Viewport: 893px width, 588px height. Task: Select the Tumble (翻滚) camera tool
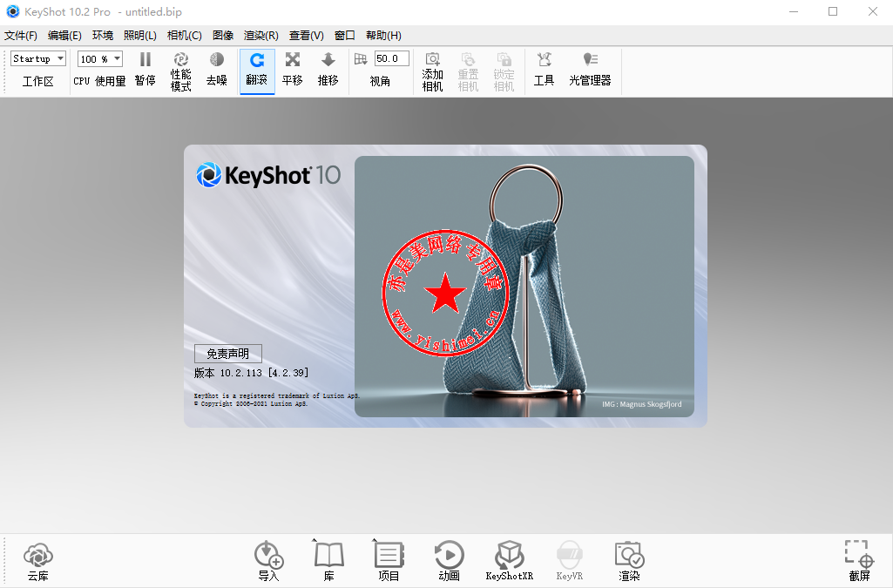click(x=257, y=71)
